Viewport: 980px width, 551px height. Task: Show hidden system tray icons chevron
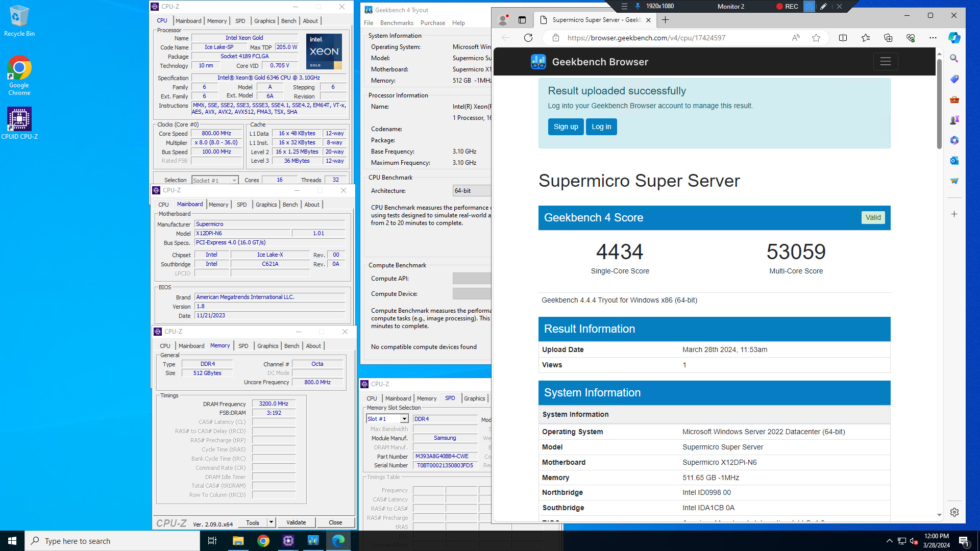coord(889,541)
